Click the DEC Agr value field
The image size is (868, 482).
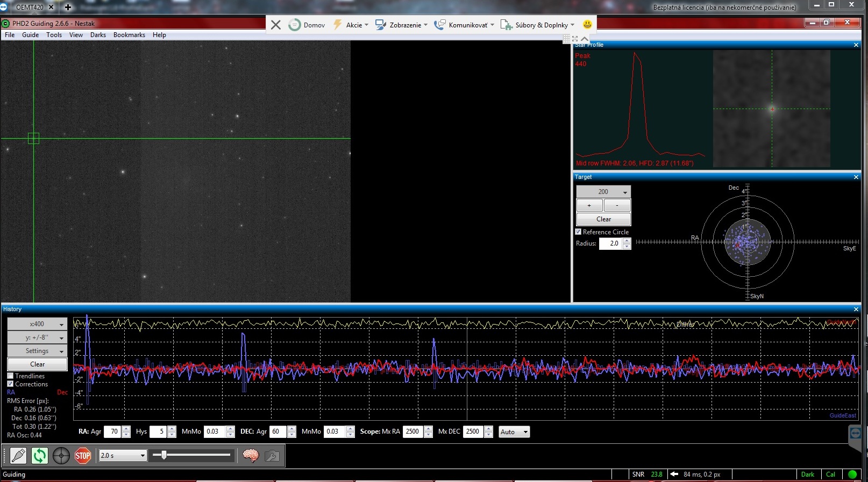[278, 431]
